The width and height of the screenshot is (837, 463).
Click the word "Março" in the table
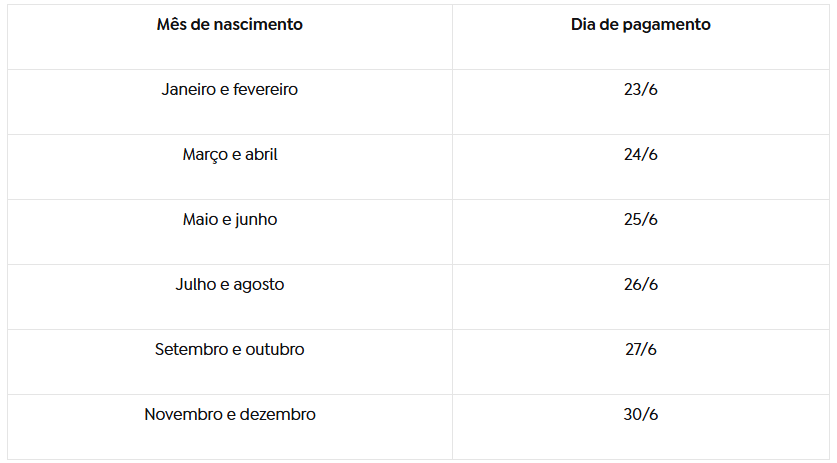click(206, 155)
